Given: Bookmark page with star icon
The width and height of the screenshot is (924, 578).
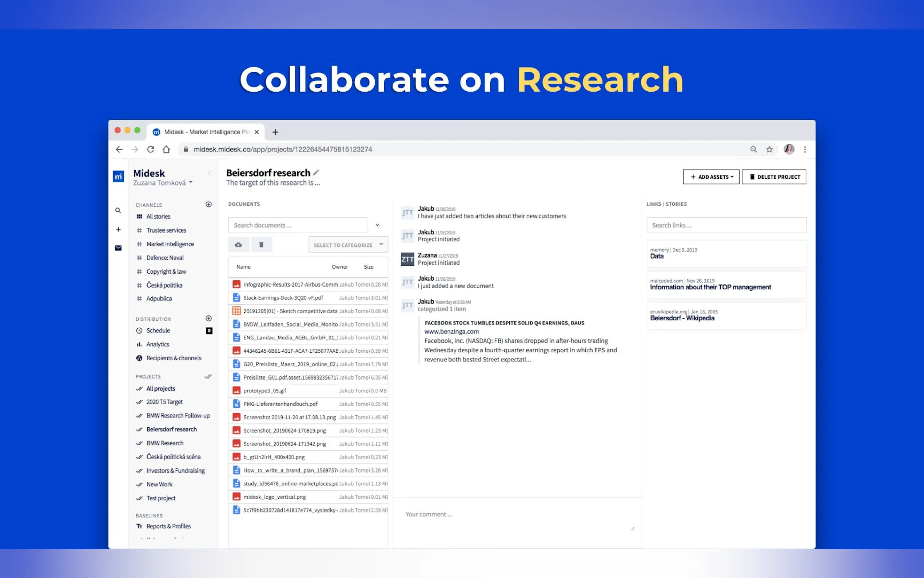Looking at the screenshot, I should [769, 150].
